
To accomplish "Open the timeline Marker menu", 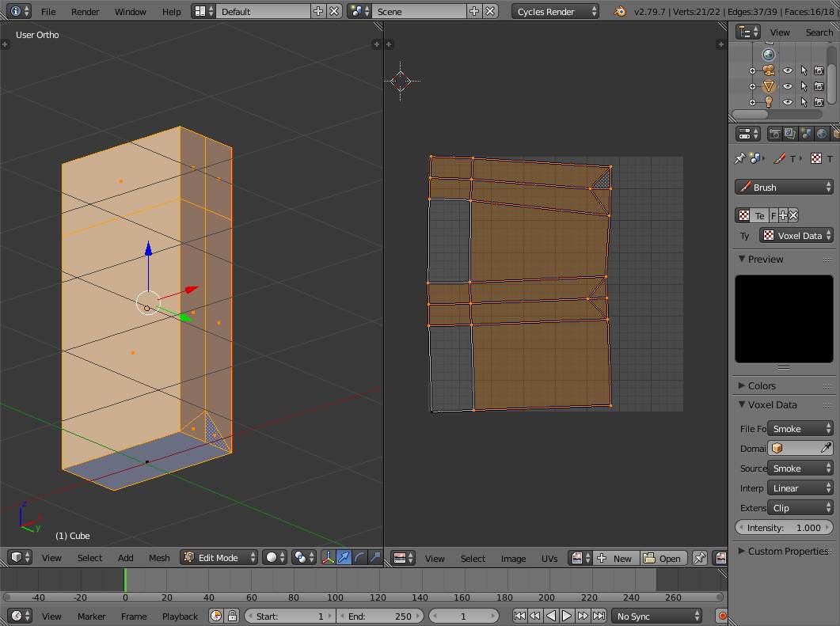I will tap(91, 617).
